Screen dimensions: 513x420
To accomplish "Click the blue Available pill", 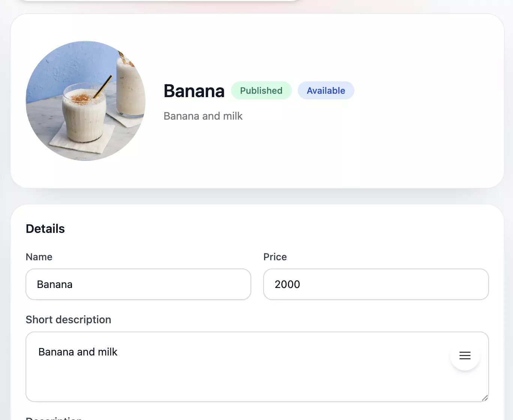I will (325, 90).
